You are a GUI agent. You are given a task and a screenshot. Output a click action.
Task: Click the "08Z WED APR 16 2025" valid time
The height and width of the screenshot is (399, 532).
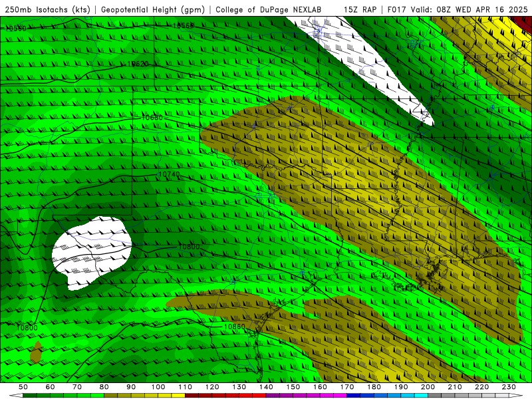482,9
